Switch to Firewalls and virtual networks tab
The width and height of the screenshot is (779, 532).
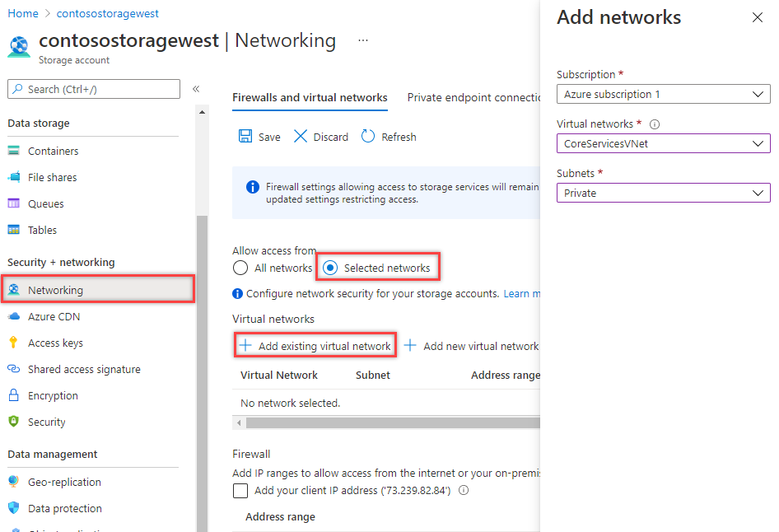tap(310, 97)
